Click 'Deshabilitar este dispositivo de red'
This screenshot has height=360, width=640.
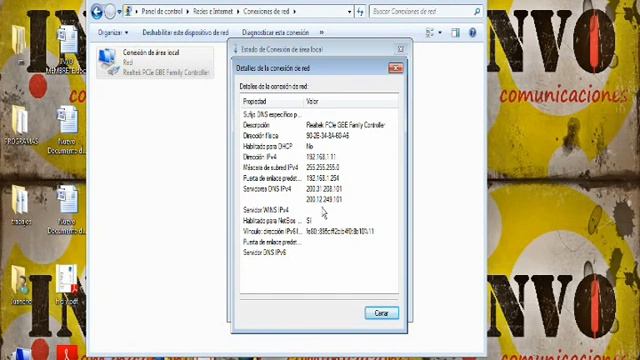point(185,32)
